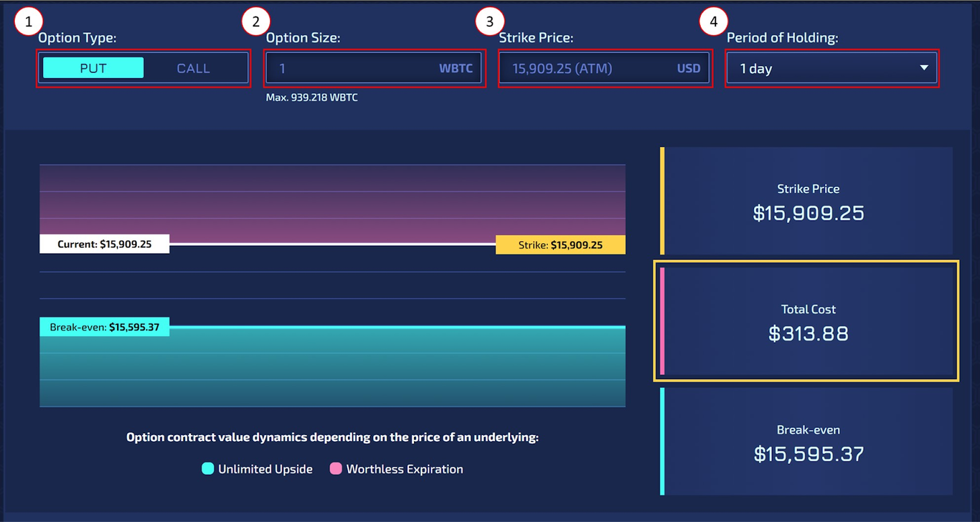Click the numbered circle marker 1
980x522 pixels.
click(28, 22)
